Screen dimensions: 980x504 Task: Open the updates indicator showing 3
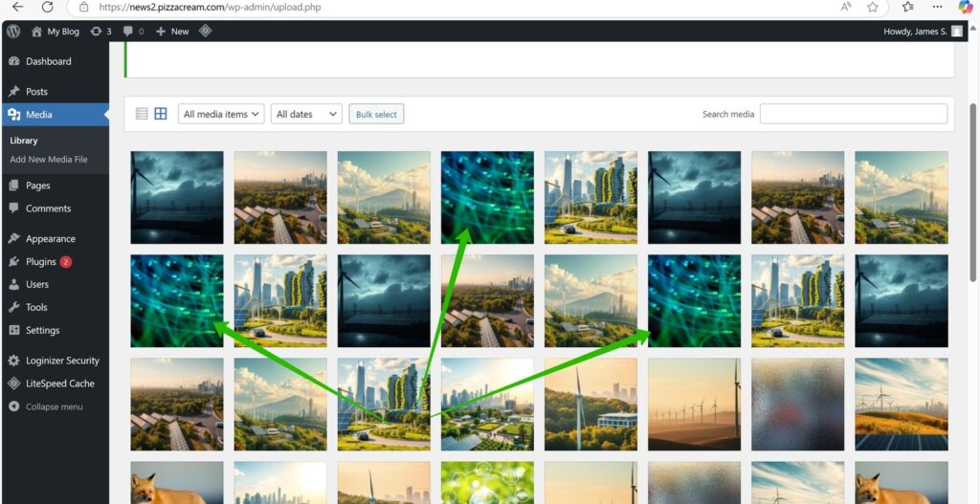pyautogui.click(x=100, y=32)
